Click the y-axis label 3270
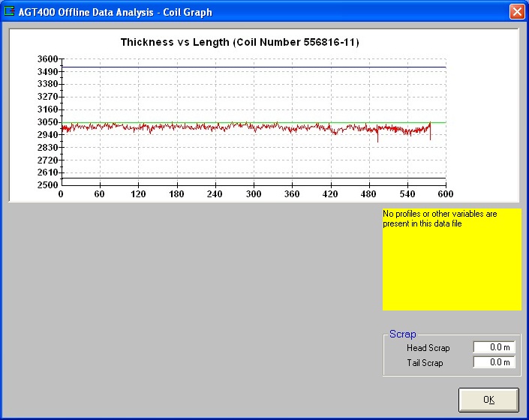This screenshot has height=420, width=529. (x=47, y=97)
